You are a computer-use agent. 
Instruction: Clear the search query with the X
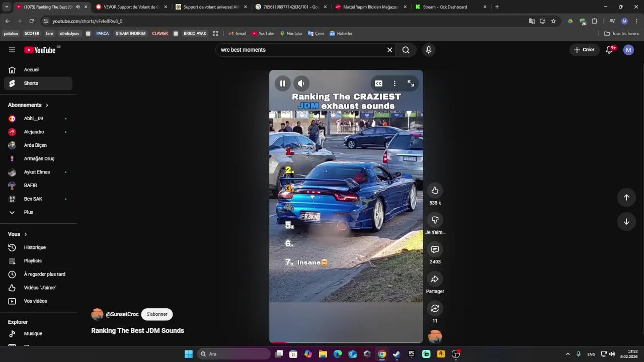coord(389,50)
